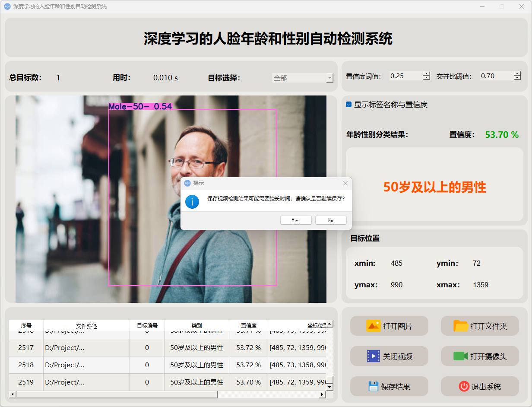Click the floppy disk icon on 保存结果

pyautogui.click(x=373, y=386)
